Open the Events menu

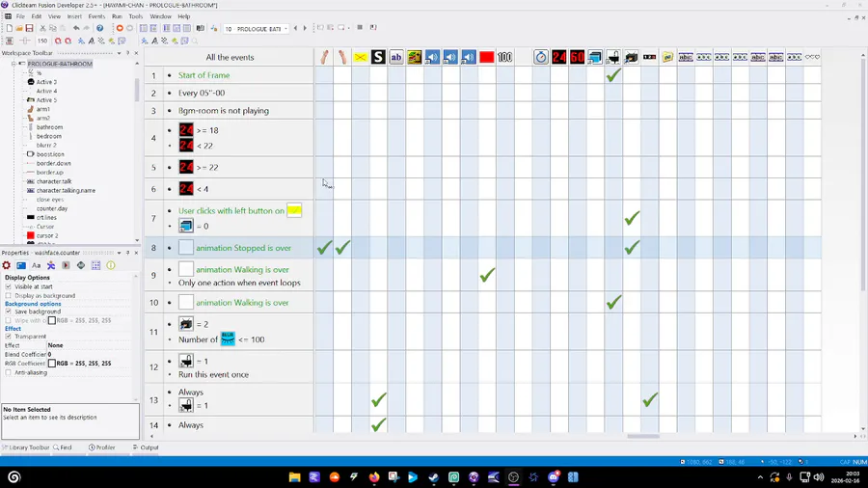[x=96, y=16]
